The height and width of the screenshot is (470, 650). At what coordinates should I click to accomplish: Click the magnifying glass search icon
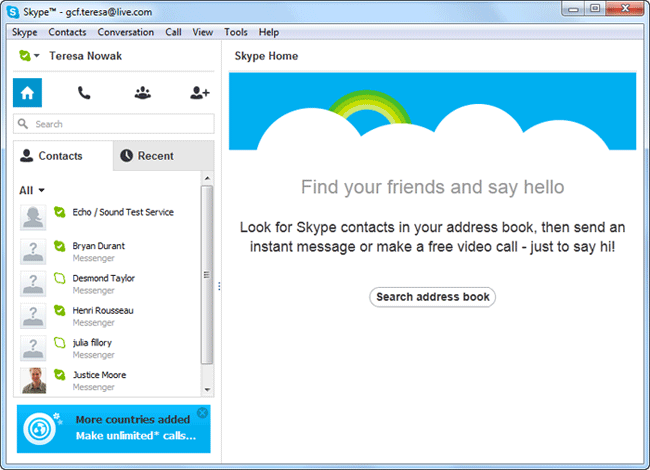point(23,124)
